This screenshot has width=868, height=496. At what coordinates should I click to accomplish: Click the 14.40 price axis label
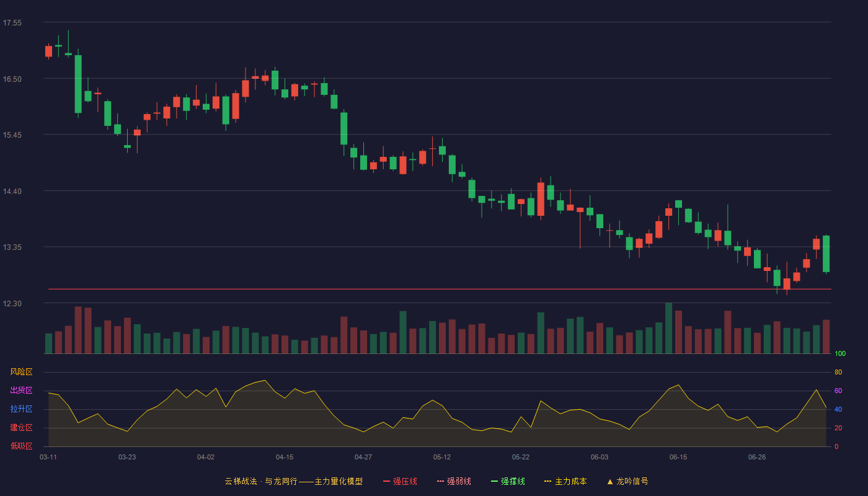12,192
